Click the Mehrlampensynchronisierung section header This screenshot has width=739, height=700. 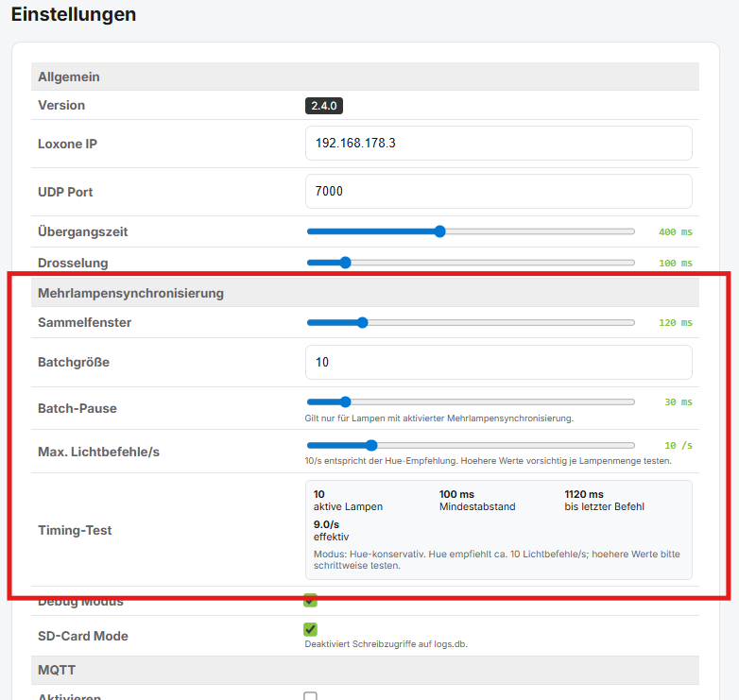click(x=365, y=293)
